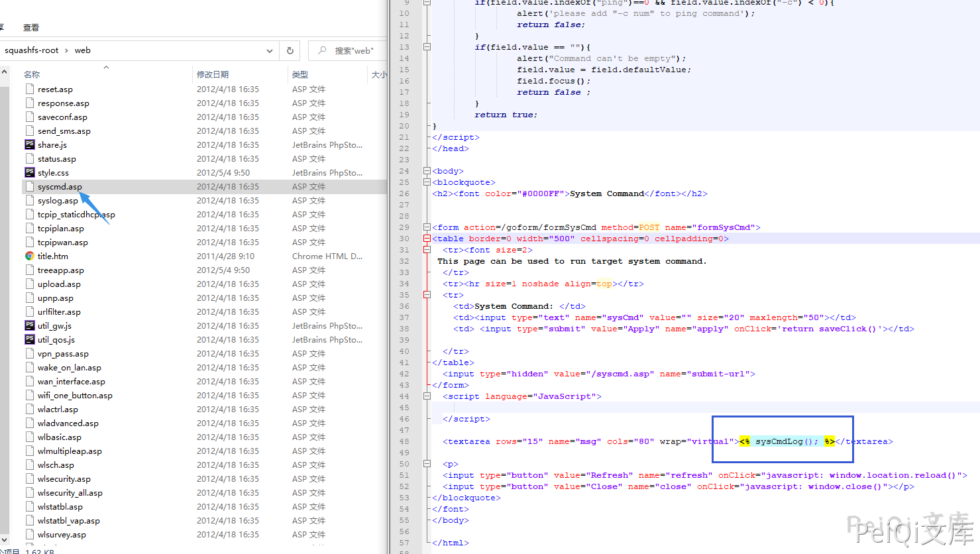Click the Chrome icon for title.htm
Viewport: 980px width, 554px height.
pyautogui.click(x=30, y=256)
